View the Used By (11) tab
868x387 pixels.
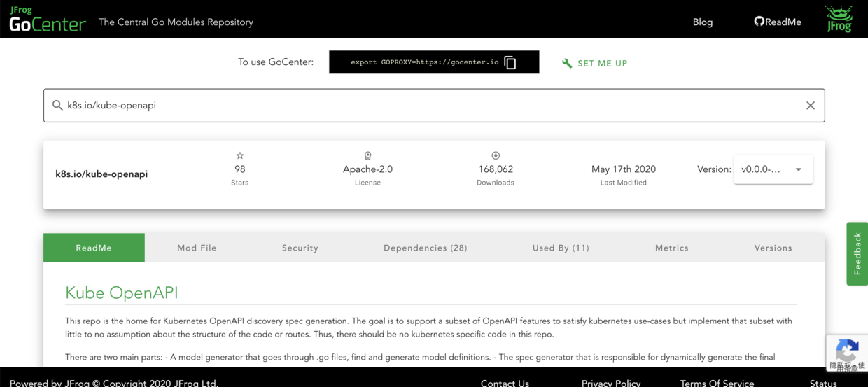coord(561,248)
